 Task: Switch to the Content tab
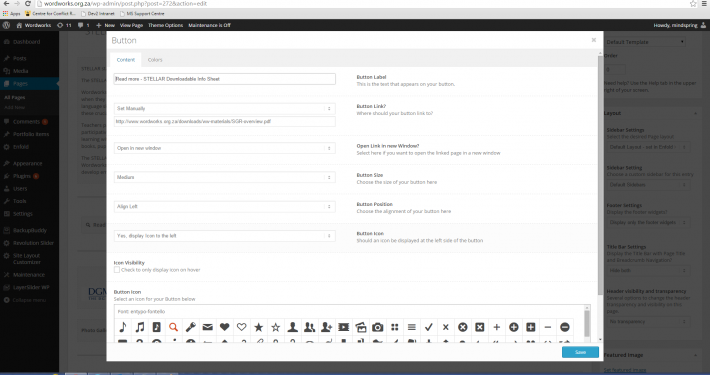[x=125, y=60]
